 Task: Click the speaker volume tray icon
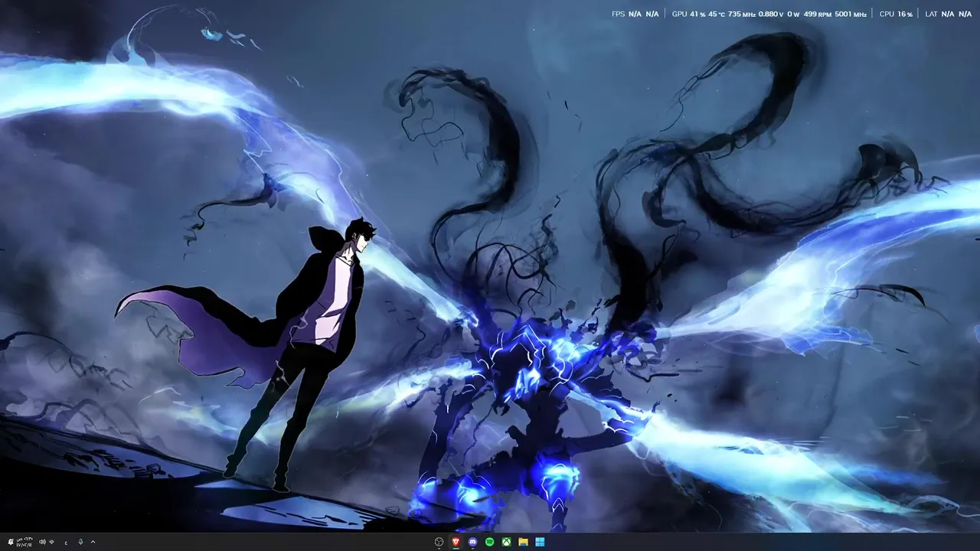pos(42,542)
